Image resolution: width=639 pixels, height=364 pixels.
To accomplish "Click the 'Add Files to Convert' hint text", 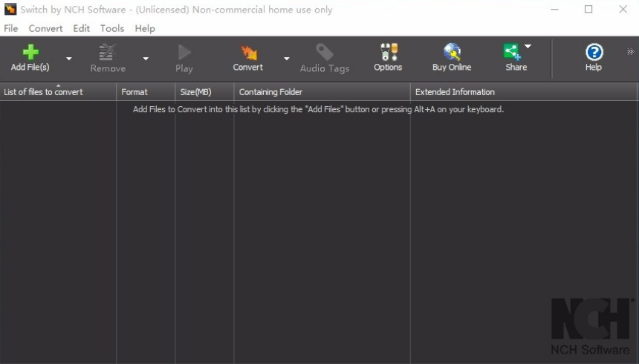I will [318, 109].
